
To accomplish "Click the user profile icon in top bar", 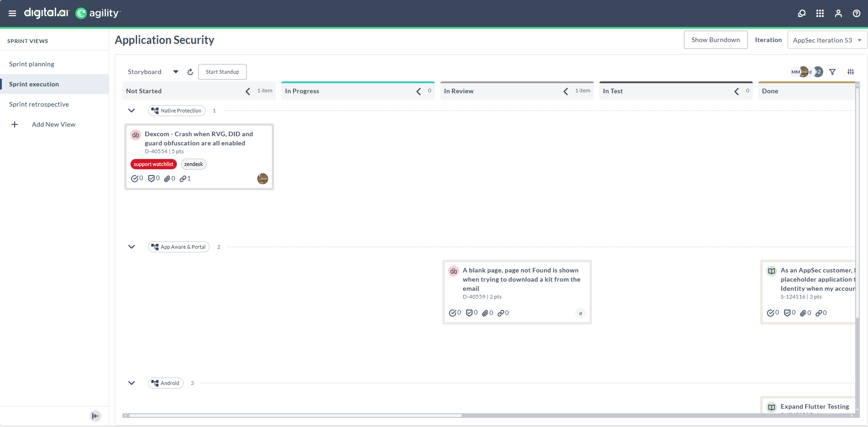I will [838, 13].
